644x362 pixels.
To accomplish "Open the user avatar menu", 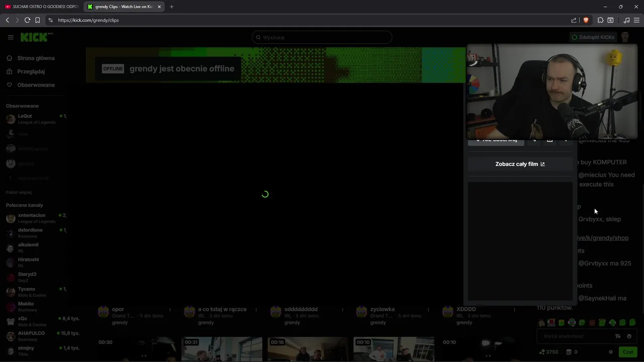I will (x=625, y=37).
